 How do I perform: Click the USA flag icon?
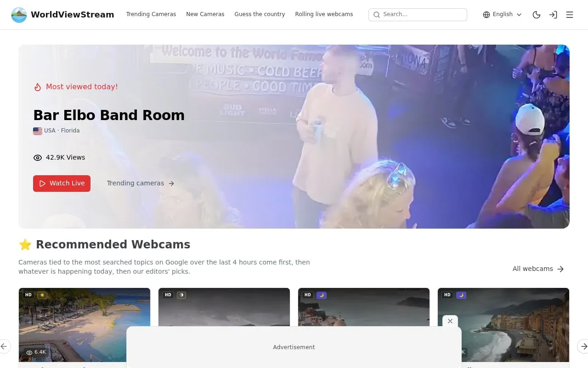(38, 131)
